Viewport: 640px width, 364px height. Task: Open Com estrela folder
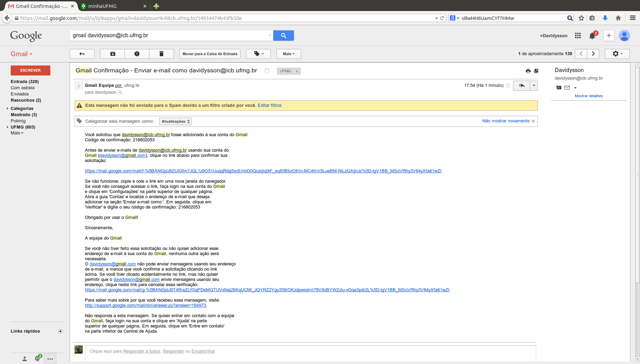coord(22,88)
